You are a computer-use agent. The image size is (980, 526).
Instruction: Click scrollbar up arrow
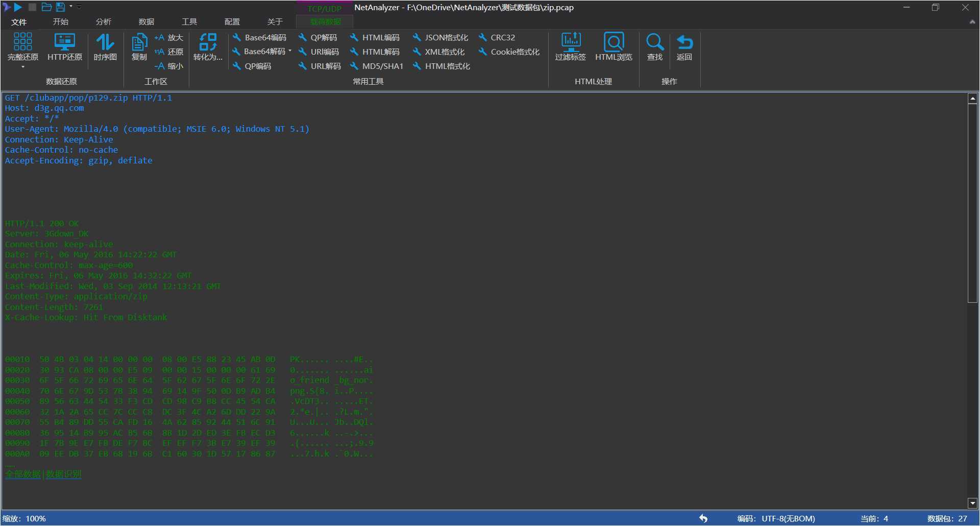(x=972, y=98)
